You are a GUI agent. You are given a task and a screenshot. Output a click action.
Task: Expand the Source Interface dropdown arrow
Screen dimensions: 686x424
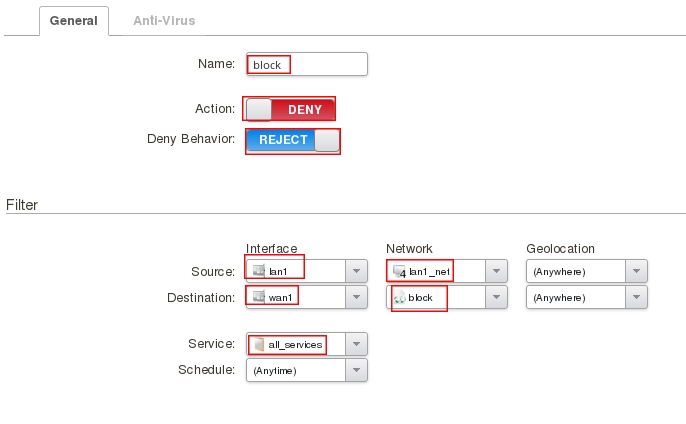(357, 271)
